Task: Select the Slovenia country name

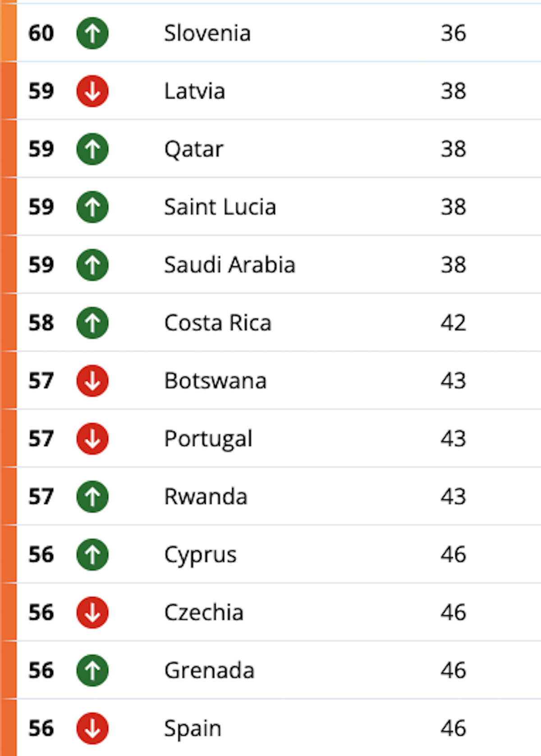Action: (207, 33)
